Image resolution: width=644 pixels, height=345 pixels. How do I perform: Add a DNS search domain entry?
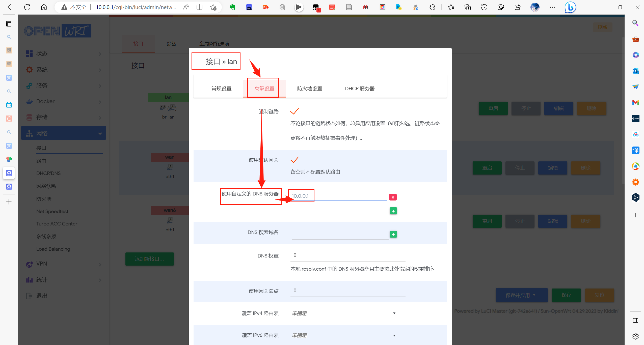pyautogui.click(x=393, y=234)
